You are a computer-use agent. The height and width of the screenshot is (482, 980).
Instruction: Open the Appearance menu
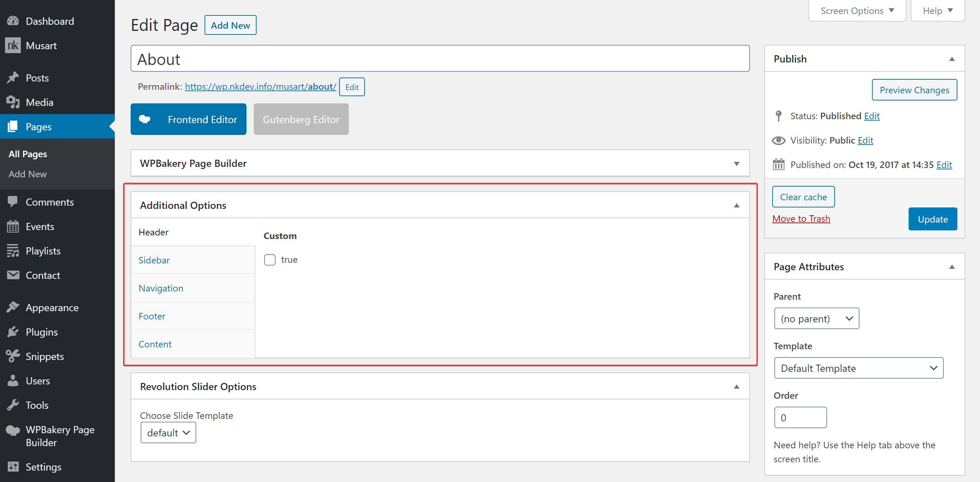click(x=57, y=307)
